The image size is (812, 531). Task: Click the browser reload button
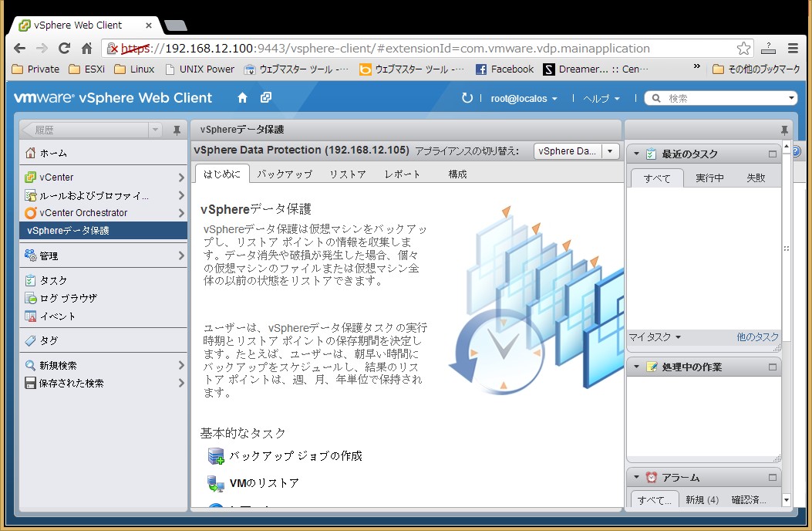[x=64, y=48]
